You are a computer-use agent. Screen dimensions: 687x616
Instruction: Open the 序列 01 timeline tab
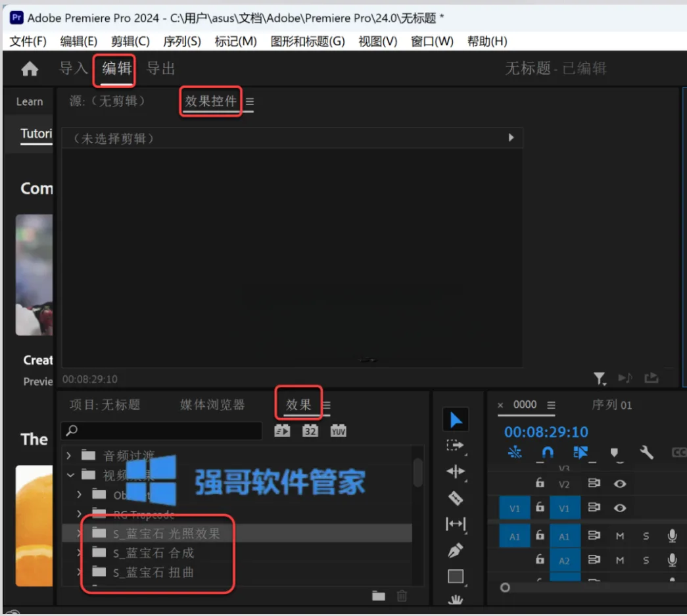[x=611, y=405]
